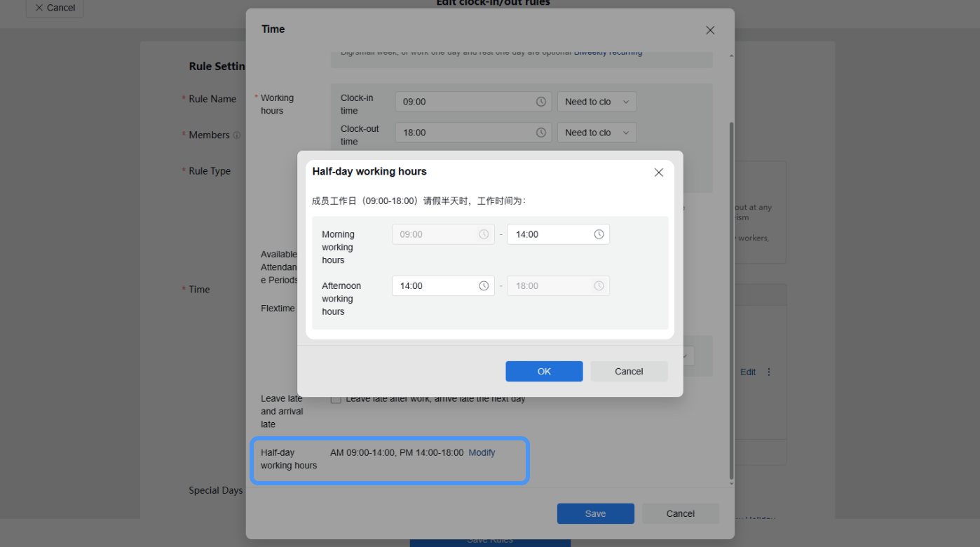Edit the morning working hours end time field
This screenshot has height=547, width=980.
[x=558, y=234]
